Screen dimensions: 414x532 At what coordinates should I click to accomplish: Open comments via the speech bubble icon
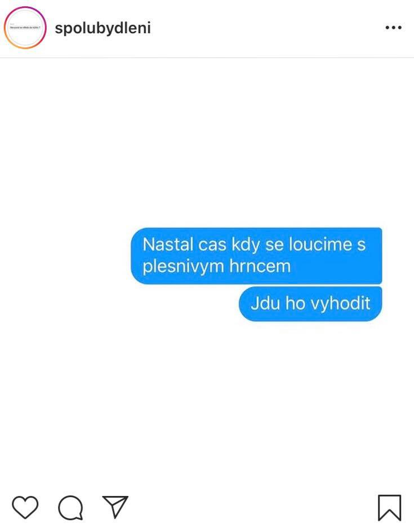[x=70, y=508]
